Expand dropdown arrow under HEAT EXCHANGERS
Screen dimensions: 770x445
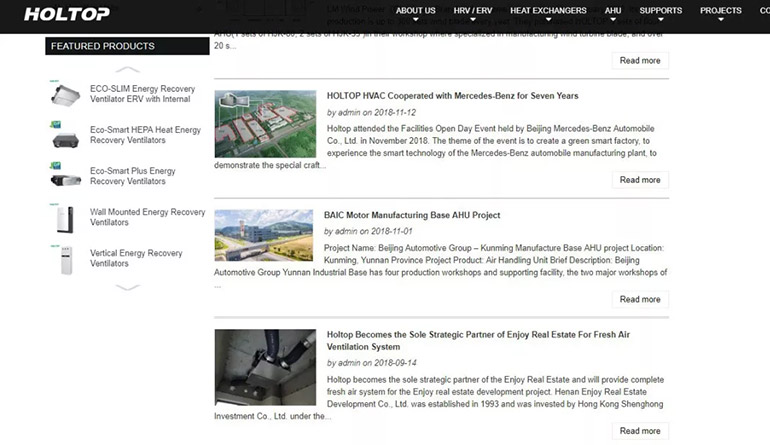(x=549, y=20)
